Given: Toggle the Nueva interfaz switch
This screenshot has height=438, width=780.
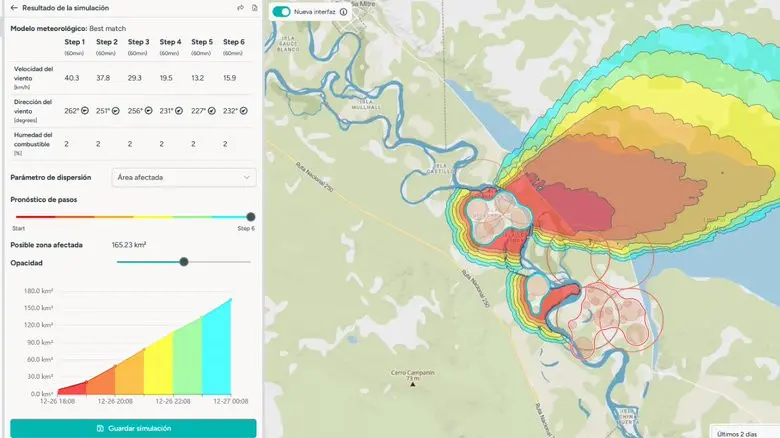Looking at the screenshot, I should [x=281, y=12].
